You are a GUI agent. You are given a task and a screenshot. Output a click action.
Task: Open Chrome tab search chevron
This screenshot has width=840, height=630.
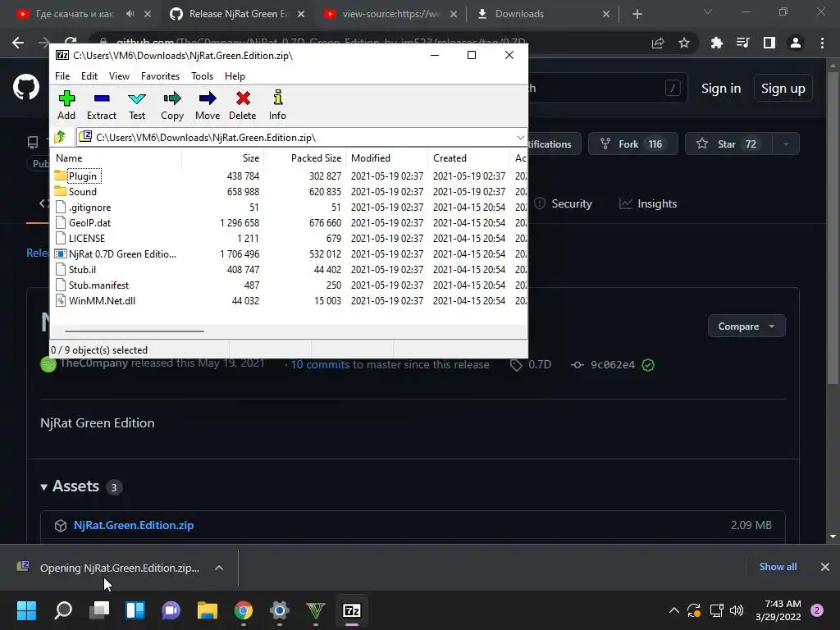[x=708, y=11]
